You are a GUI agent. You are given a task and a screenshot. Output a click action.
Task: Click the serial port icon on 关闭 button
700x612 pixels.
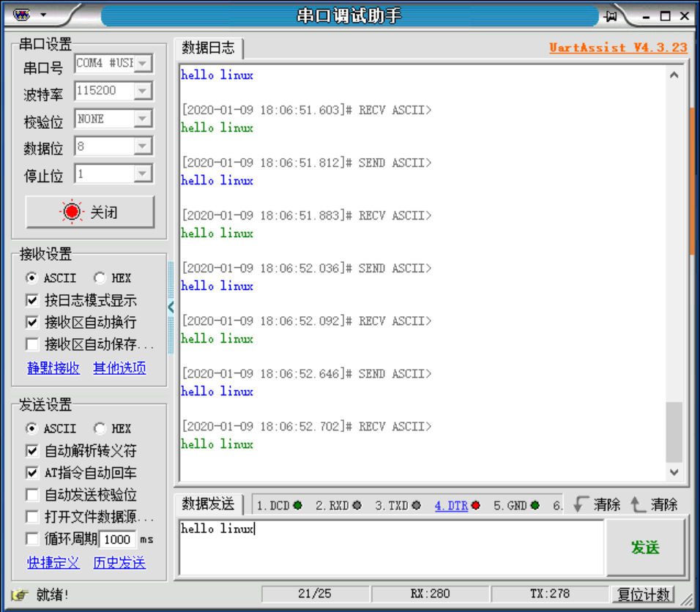(72, 211)
